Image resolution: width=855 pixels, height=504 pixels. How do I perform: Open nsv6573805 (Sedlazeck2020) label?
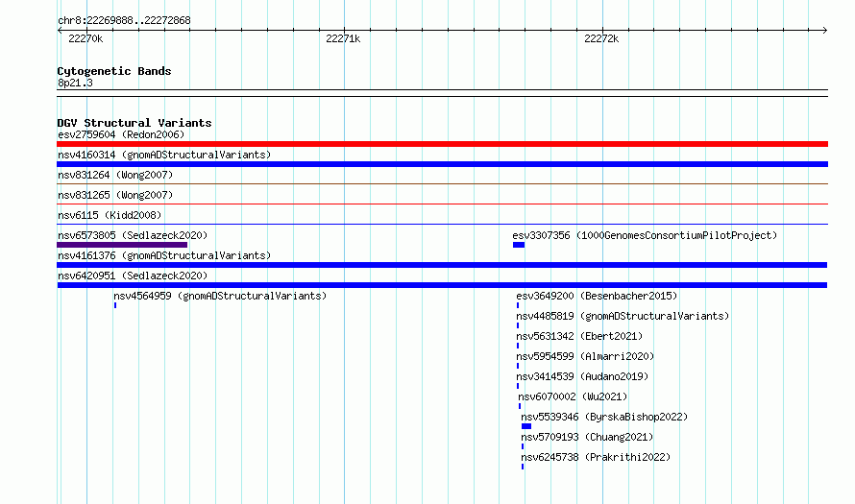click(x=133, y=235)
